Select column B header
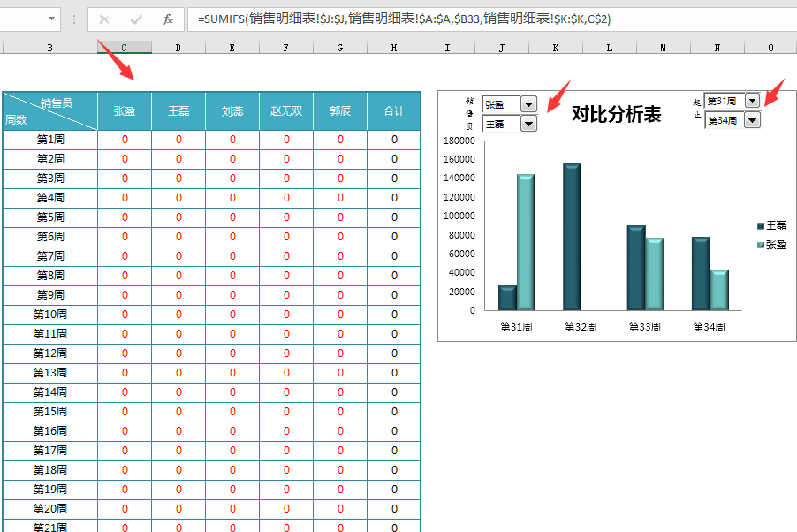This screenshot has width=797, height=532. pyautogui.click(x=49, y=48)
